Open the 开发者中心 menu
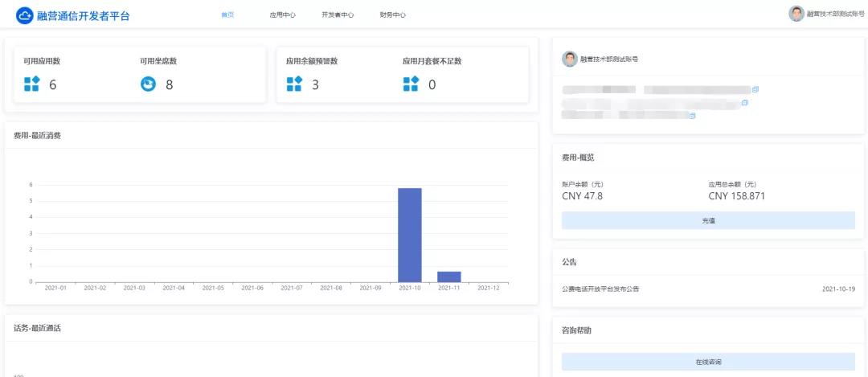868x377 pixels. [338, 15]
